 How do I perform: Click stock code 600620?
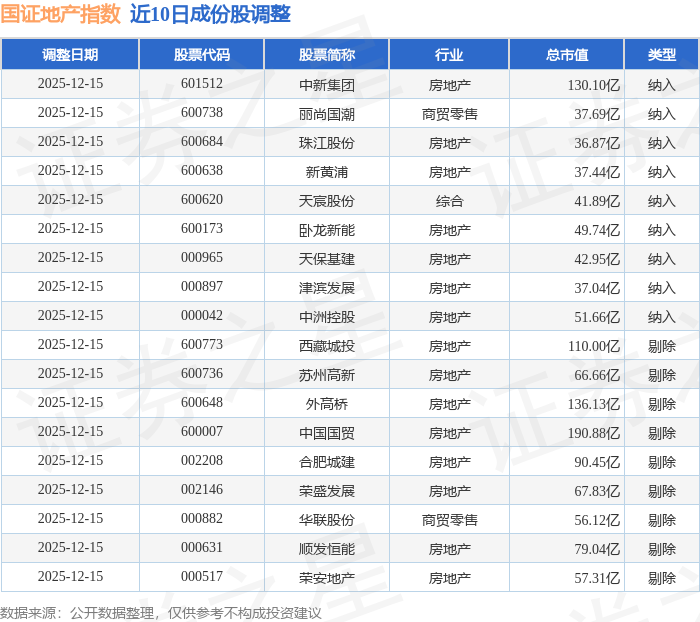(x=202, y=200)
